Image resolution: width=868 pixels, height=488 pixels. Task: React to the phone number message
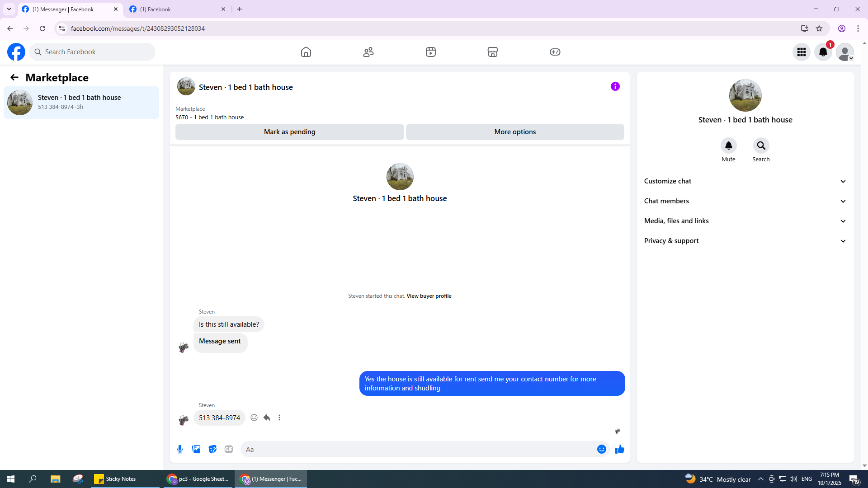coord(254,418)
